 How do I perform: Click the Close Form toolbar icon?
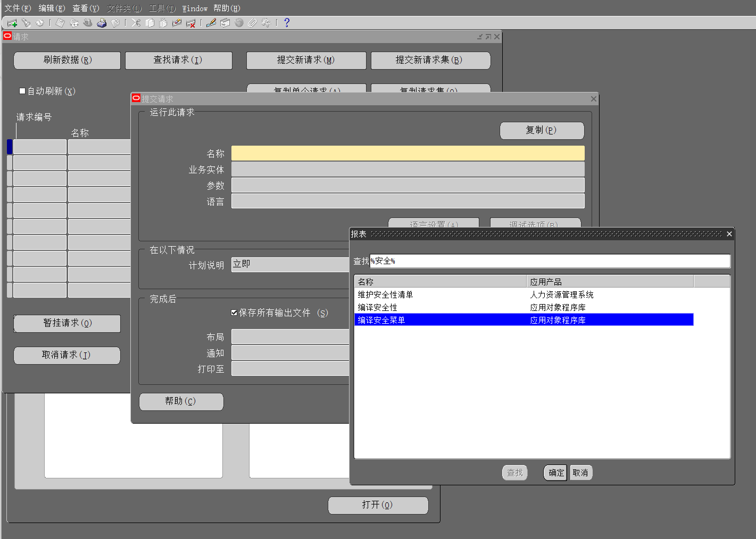click(x=115, y=23)
